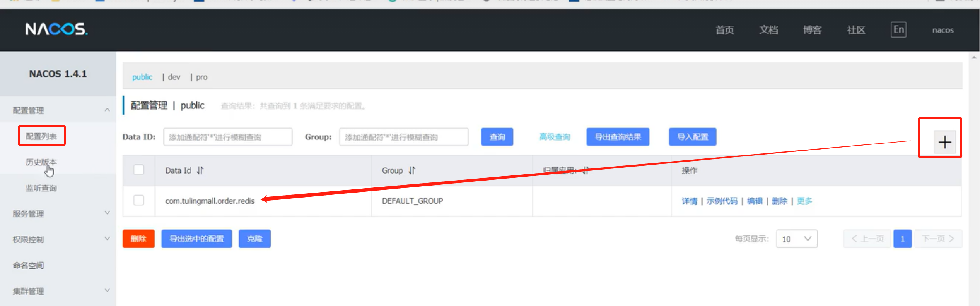This screenshot has width=980, height=306.
Task: Open 博客 in top navigation
Action: click(x=812, y=30)
